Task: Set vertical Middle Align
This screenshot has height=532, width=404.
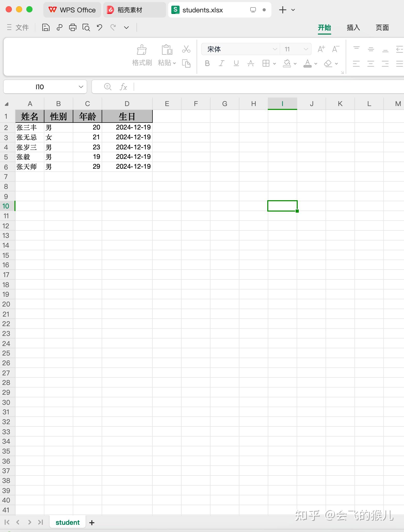Action: (371, 49)
